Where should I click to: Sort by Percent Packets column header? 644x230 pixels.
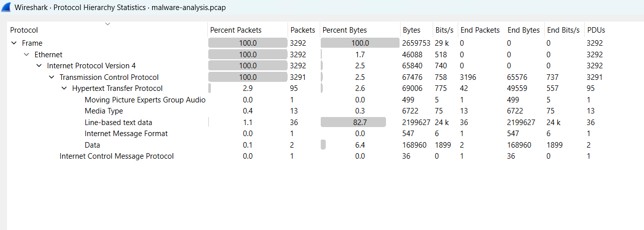pos(247,30)
